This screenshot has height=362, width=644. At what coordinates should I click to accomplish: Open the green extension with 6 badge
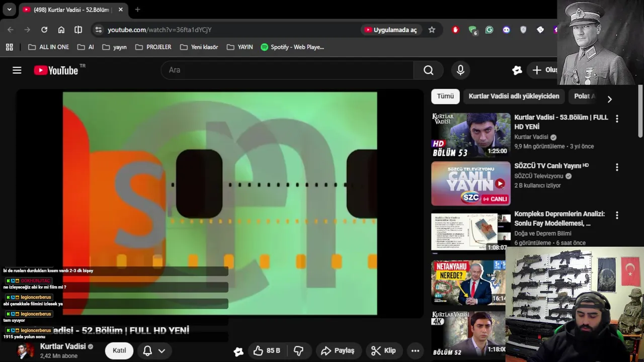click(x=472, y=30)
